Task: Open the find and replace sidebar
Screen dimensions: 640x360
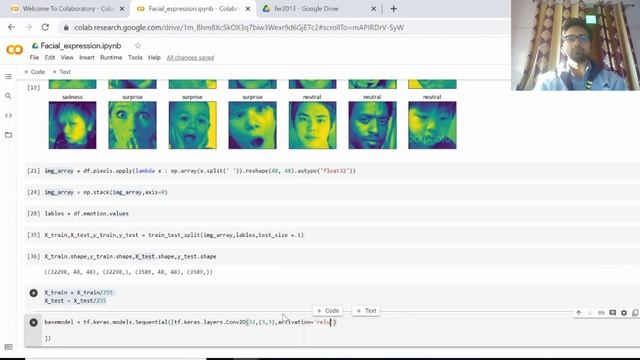Action: point(8,96)
